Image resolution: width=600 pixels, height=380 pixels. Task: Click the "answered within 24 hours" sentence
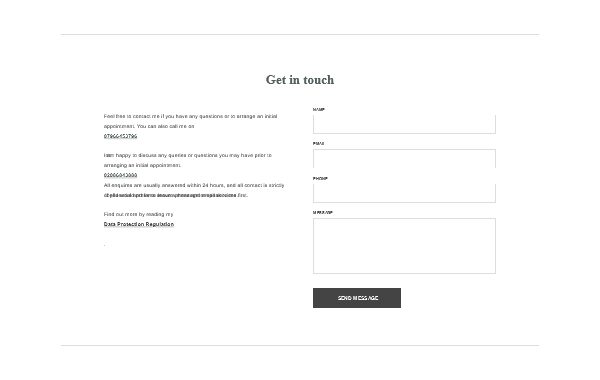(x=194, y=185)
